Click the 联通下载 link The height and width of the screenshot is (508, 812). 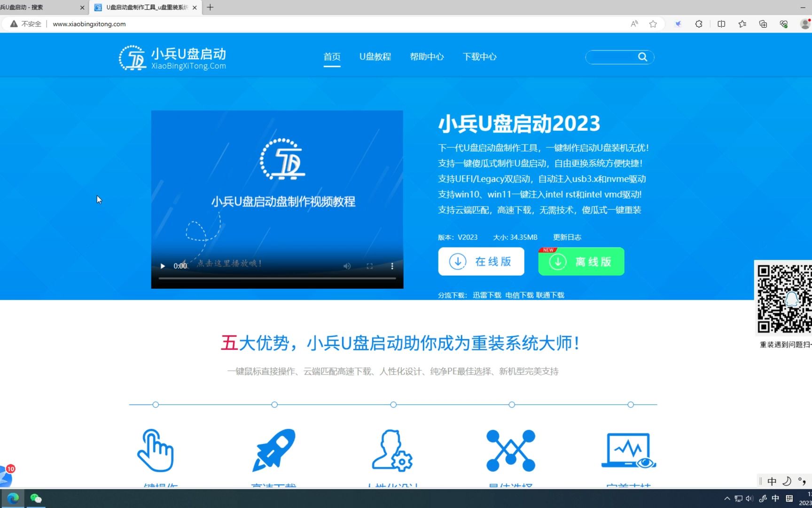point(550,295)
